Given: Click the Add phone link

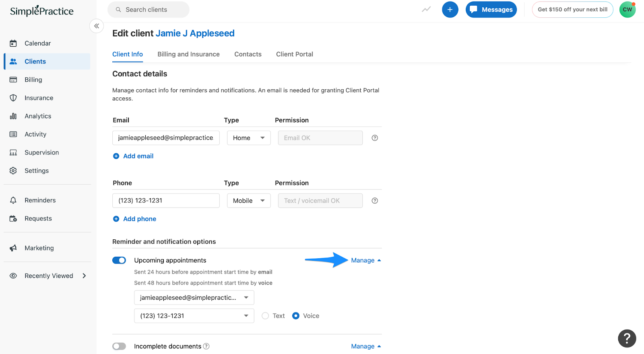Looking at the screenshot, I should point(140,219).
